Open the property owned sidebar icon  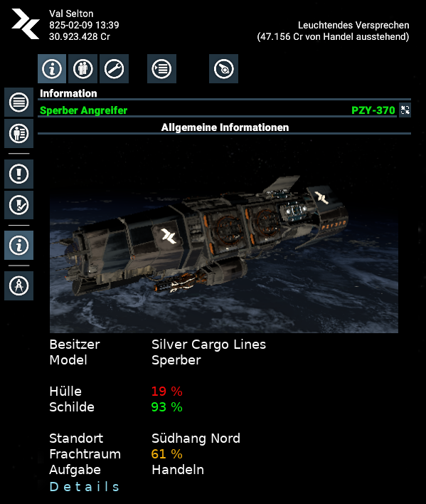pos(18,133)
